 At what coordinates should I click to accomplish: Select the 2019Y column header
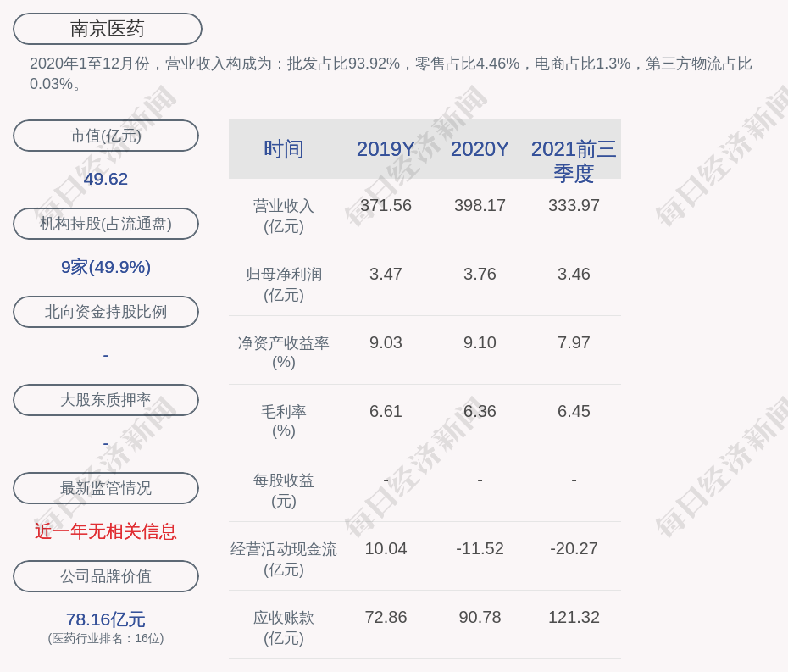[386, 149]
